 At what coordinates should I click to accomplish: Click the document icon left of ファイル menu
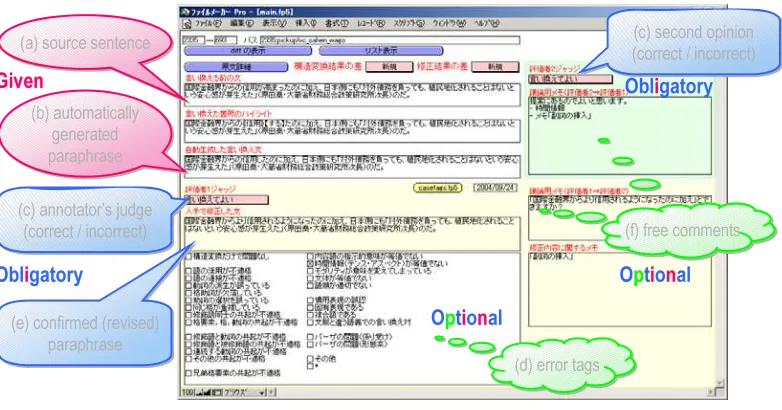pyautogui.click(x=187, y=24)
